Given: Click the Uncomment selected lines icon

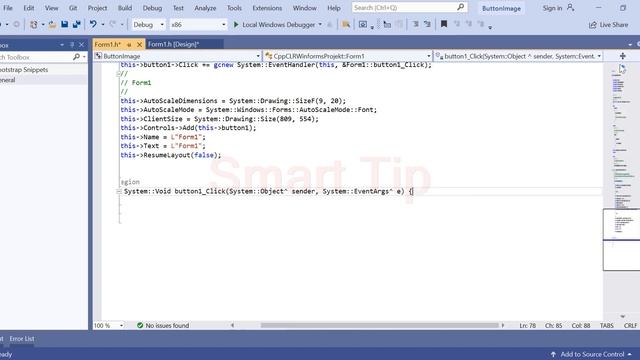Looking at the screenshot, I should (x=427, y=24).
